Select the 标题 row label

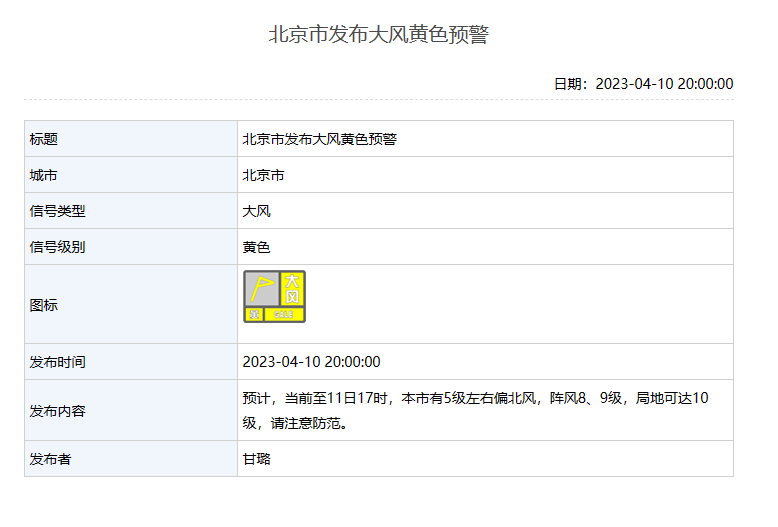point(44,139)
